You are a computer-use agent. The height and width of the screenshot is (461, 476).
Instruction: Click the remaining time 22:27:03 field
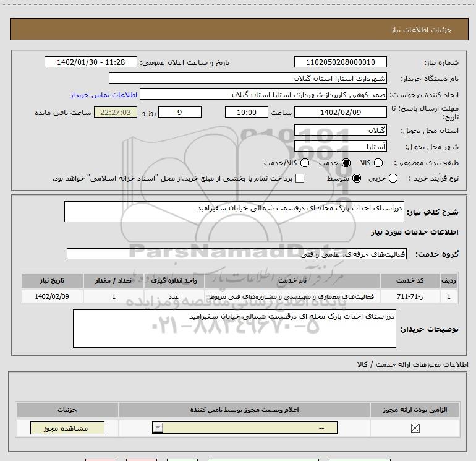point(116,113)
